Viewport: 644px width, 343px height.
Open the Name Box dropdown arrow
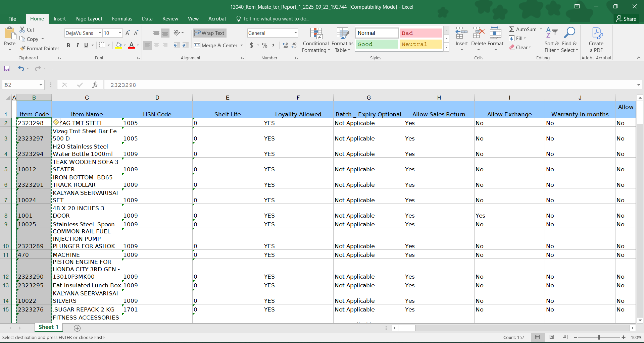point(41,85)
